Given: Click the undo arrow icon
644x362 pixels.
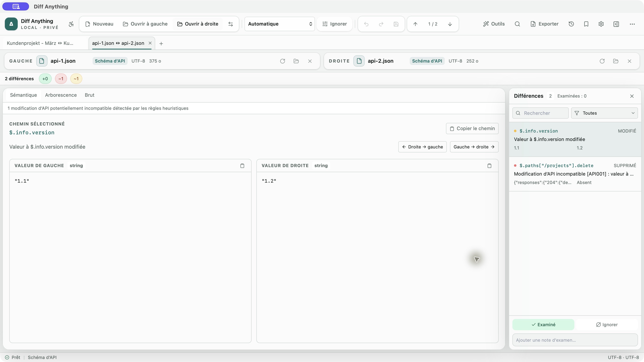Looking at the screenshot, I should (x=366, y=24).
